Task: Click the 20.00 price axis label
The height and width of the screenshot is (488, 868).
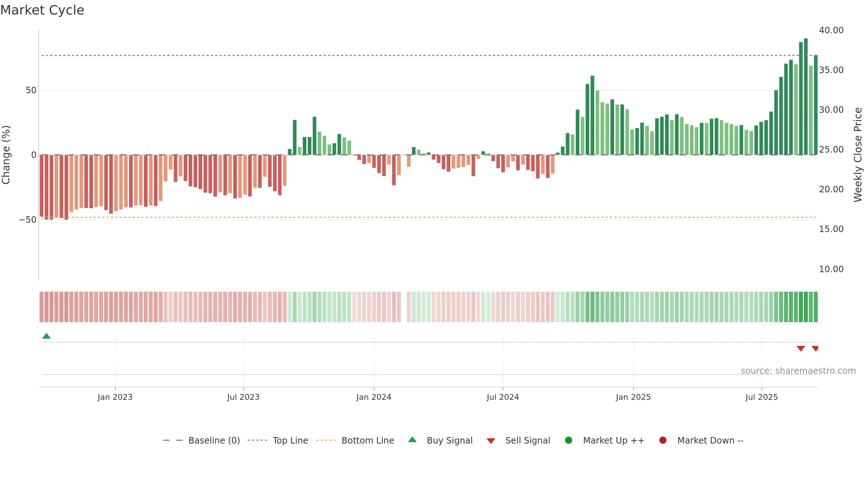Action: coord(831,189)
